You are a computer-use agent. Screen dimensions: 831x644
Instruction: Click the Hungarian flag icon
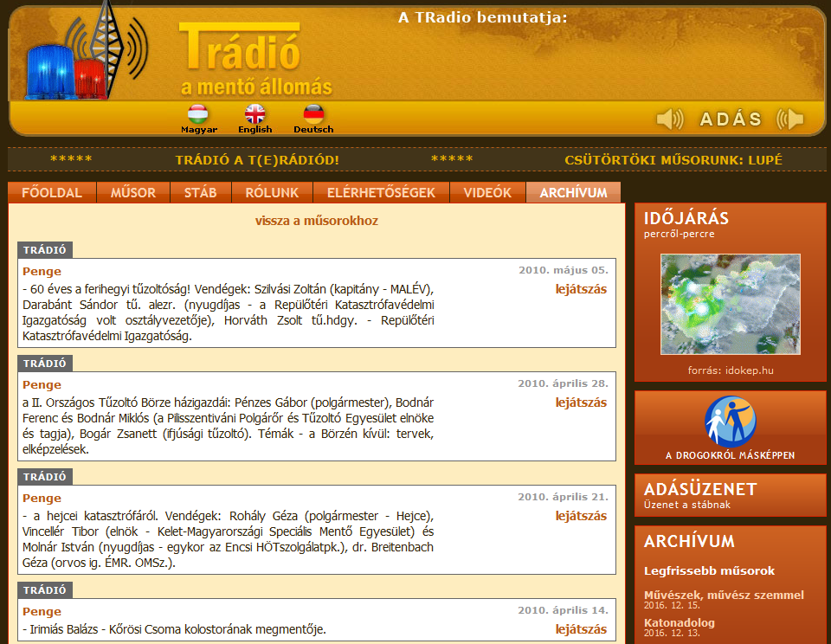[x=198, y=114]
